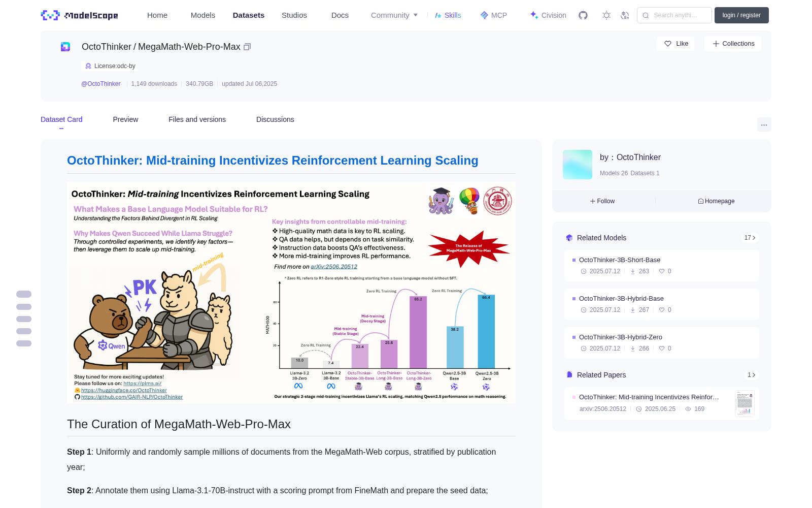The width and height of the screenshot is (812, 508).
Task: Open OctoThinker-3B-Hybrid-Base model
Action: 621,298
